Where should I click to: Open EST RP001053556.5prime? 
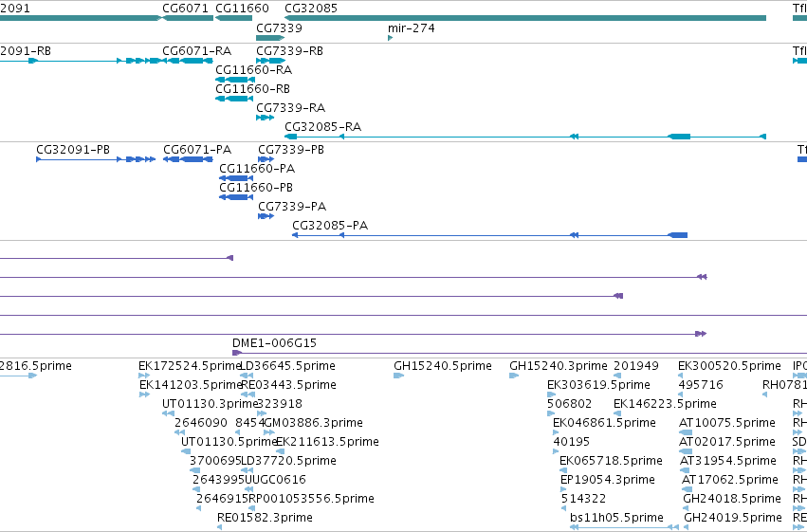(311, 499)
